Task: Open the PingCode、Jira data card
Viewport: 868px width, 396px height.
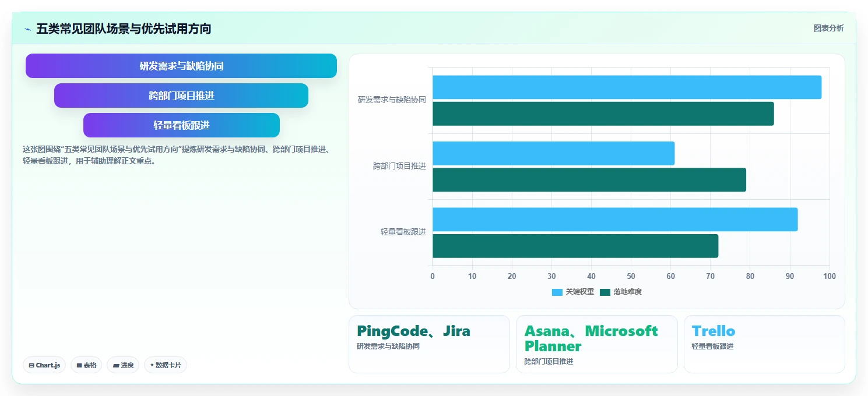Action: 429,344
